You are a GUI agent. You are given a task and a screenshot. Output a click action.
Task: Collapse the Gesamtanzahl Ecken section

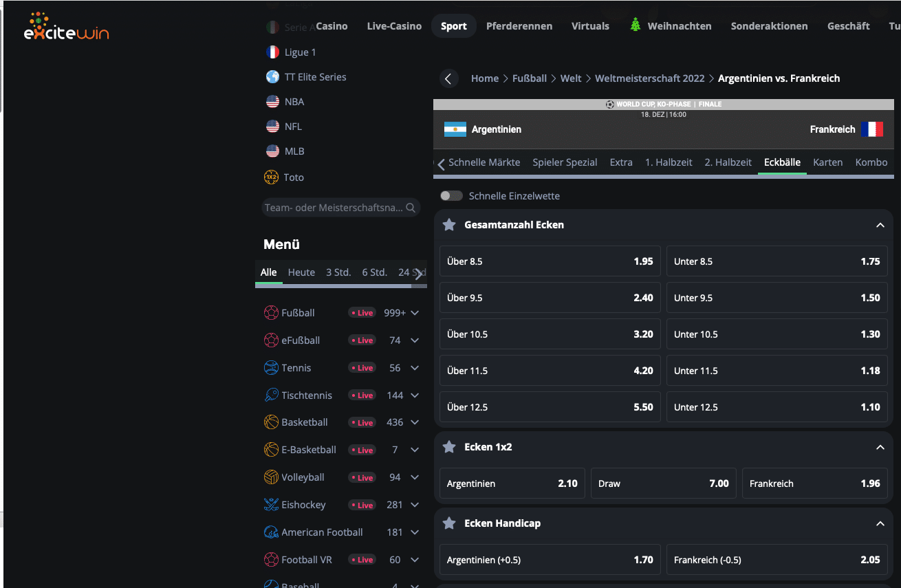pos(880,225)
